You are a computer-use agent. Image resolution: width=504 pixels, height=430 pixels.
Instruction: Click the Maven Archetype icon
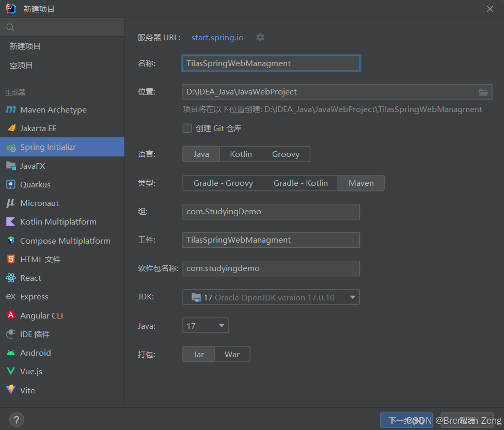click(11, 109)
